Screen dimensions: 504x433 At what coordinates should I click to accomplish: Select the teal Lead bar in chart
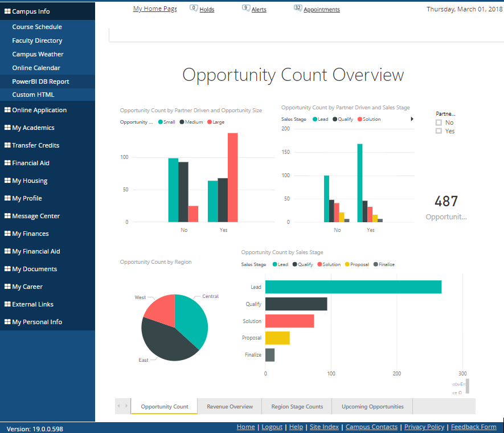coord(353,287)
